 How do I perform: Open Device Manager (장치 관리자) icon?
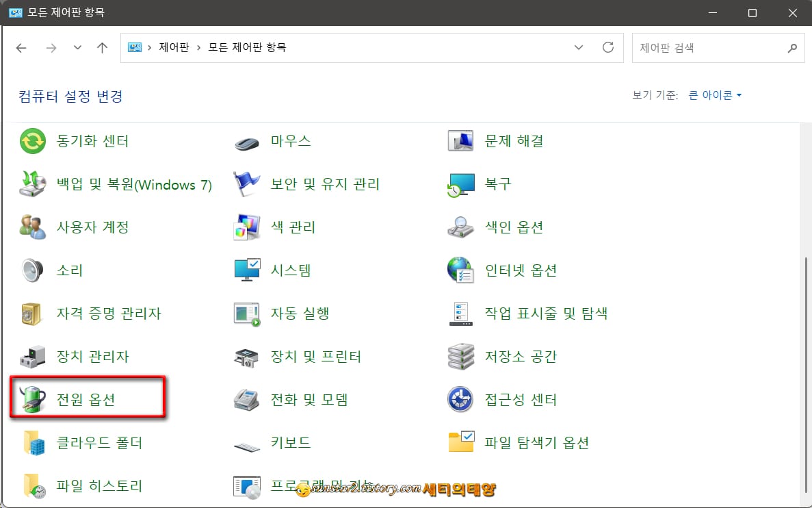pyautogui.click(x=31, y=356)
